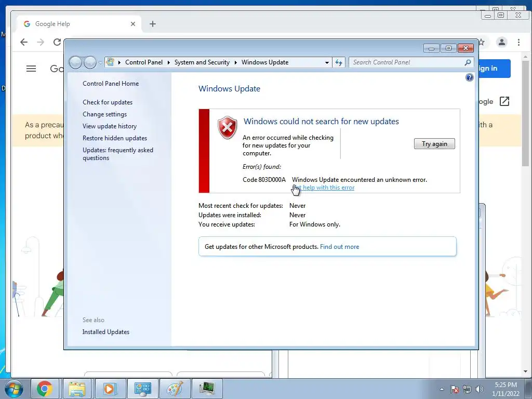Open the Google Help hamburger menu
Image resolution: width=532 pixels, height=399 pixels.
[31, 69]
